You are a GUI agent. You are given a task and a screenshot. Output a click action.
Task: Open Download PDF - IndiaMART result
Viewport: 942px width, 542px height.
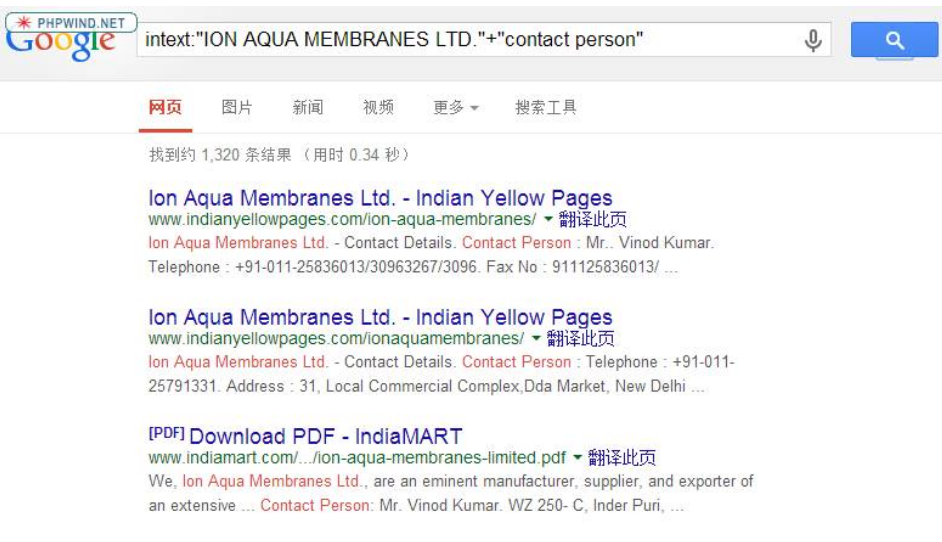point(325,436)
